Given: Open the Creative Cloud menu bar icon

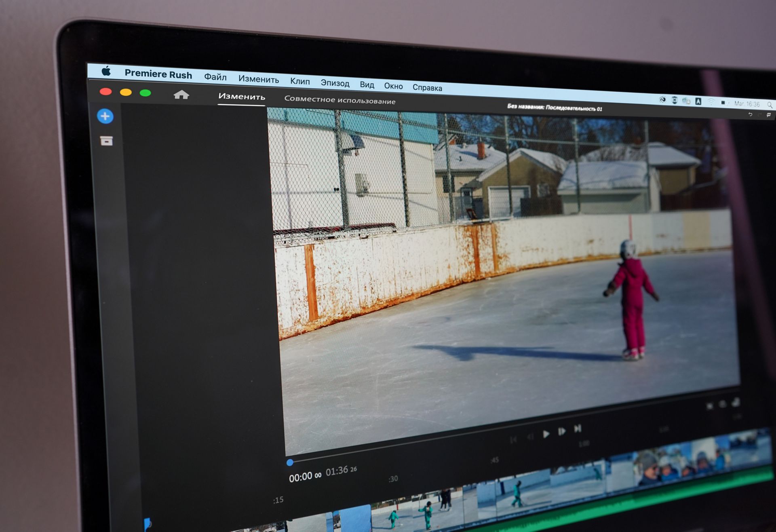Looking at the screenshot, I should pyautogui.click(x=663, y=100).
